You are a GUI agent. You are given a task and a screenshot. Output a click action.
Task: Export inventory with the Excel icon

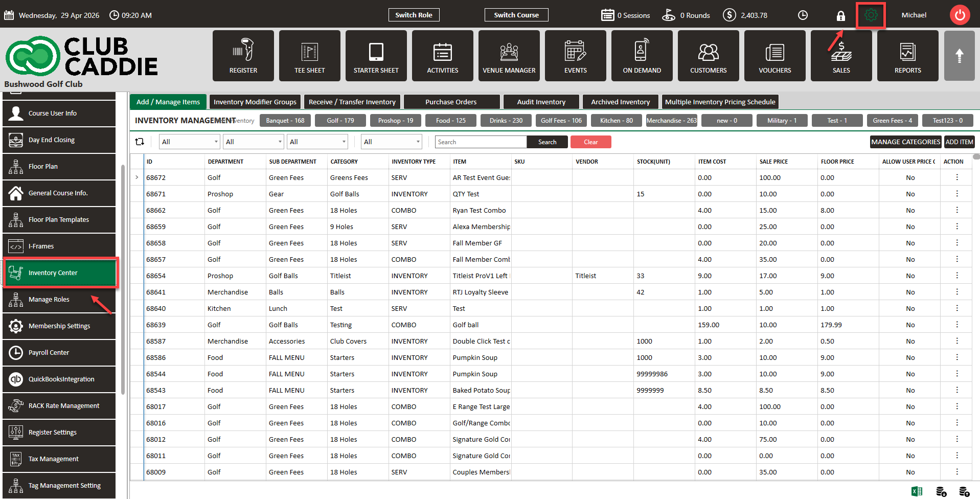pos(917,491)
